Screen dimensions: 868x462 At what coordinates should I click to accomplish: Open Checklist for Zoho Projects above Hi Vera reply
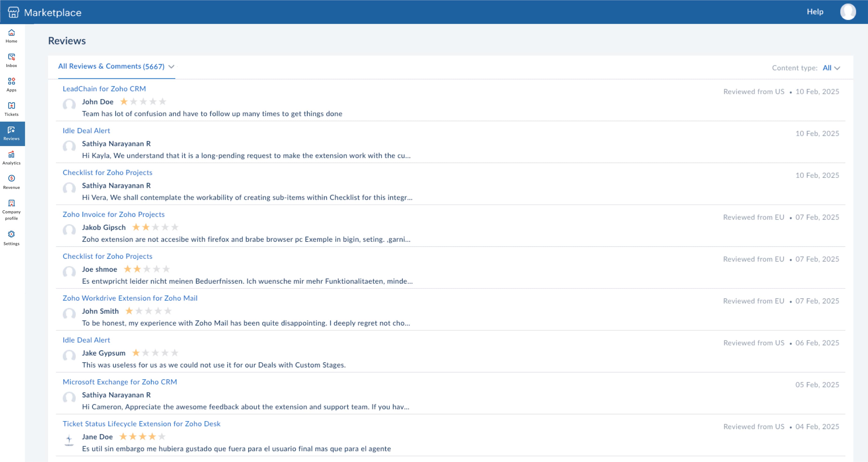point(108,173)
